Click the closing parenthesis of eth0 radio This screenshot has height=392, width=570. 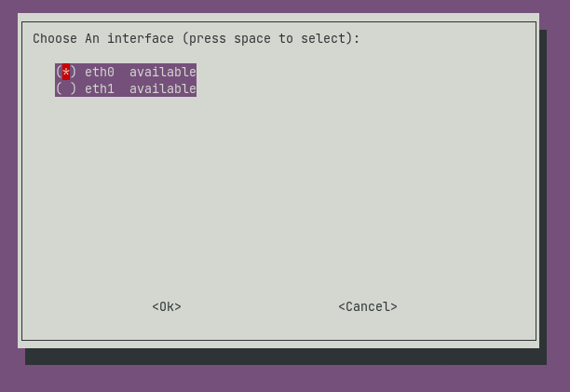pos(74,72)
